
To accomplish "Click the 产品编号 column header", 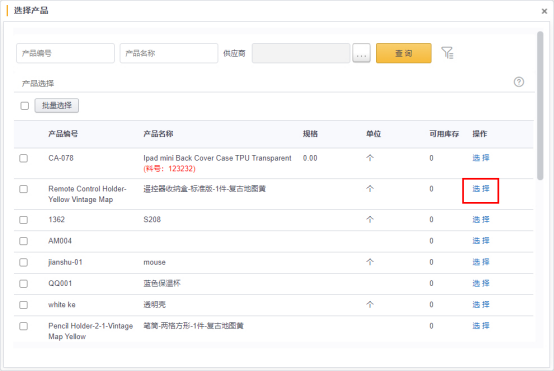I will click(63, 134).
